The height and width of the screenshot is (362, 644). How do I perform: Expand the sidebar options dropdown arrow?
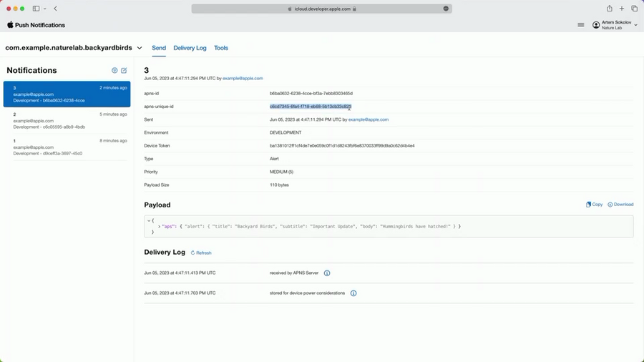(x=45, y=9)
